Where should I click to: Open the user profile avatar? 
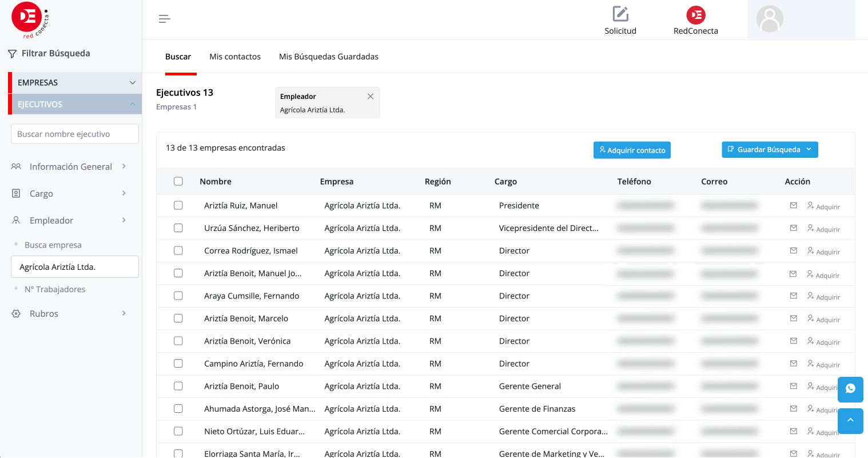click(770, 19)
